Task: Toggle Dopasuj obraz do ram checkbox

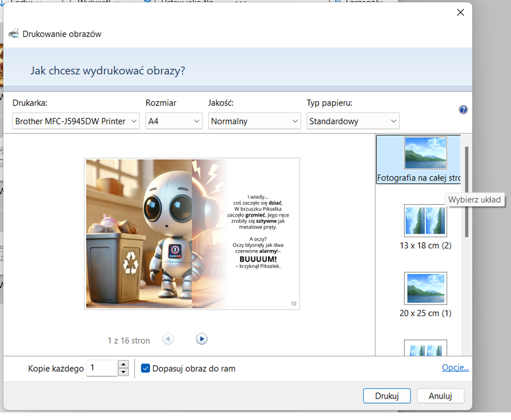Action: (145, 368)
